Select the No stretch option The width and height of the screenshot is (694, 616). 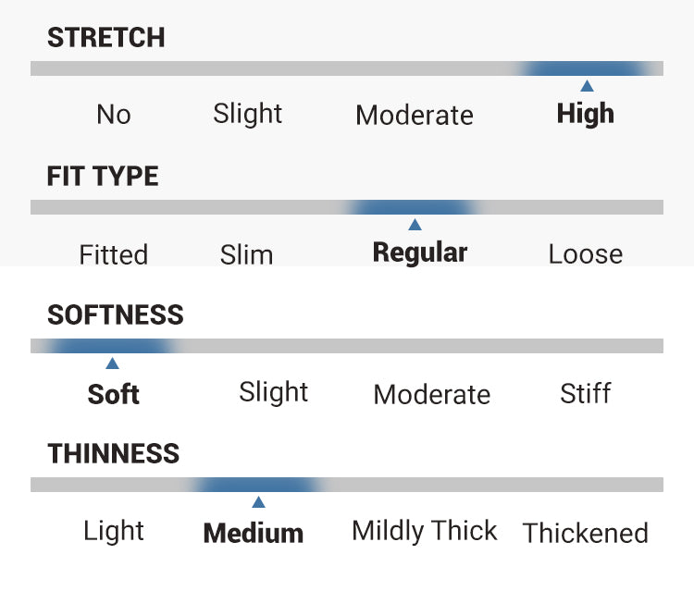pos(114,115)
